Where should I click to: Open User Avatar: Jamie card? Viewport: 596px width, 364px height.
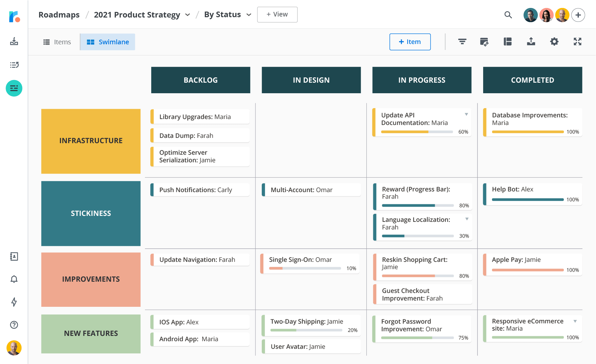311,346
